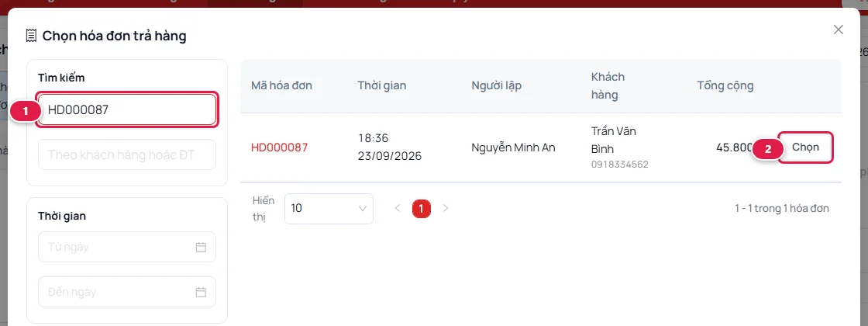Go to the previous page arrow
Screen dimensions: 868x326
coord(397,209)
